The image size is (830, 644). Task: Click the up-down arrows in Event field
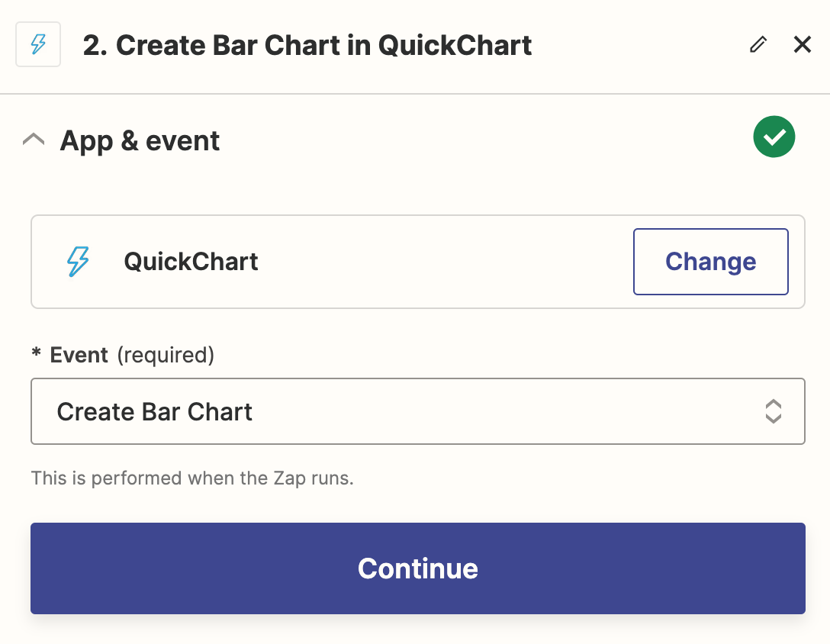click(x=774, y=411)
